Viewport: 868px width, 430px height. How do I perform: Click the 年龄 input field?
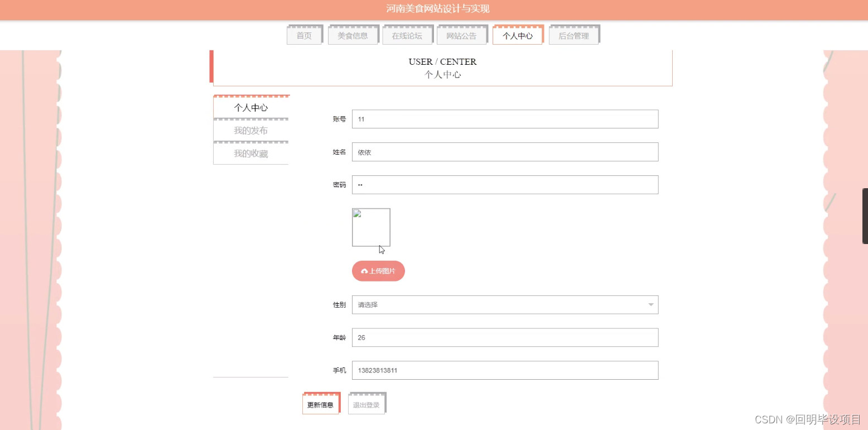click(505, 338)
